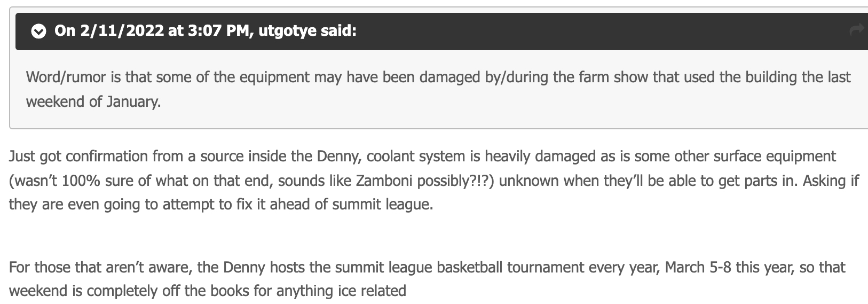Click the paragraph starting For those that aren't aware
The width and height of the screenshot is (868, 304).
(x=427, y=279)
